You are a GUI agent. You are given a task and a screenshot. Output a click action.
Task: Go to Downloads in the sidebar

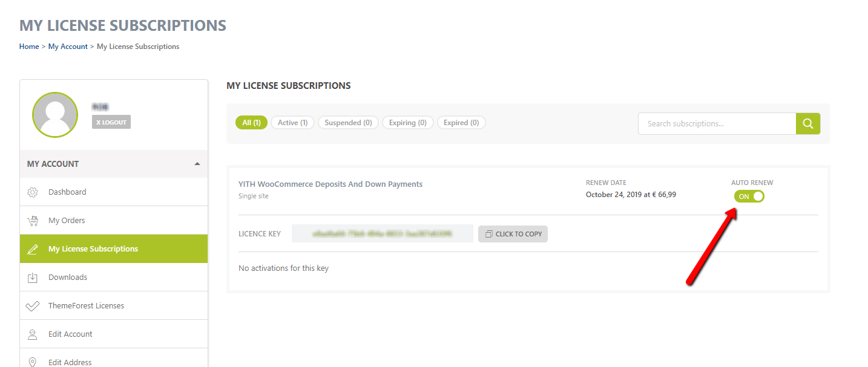tap(114, 278)
